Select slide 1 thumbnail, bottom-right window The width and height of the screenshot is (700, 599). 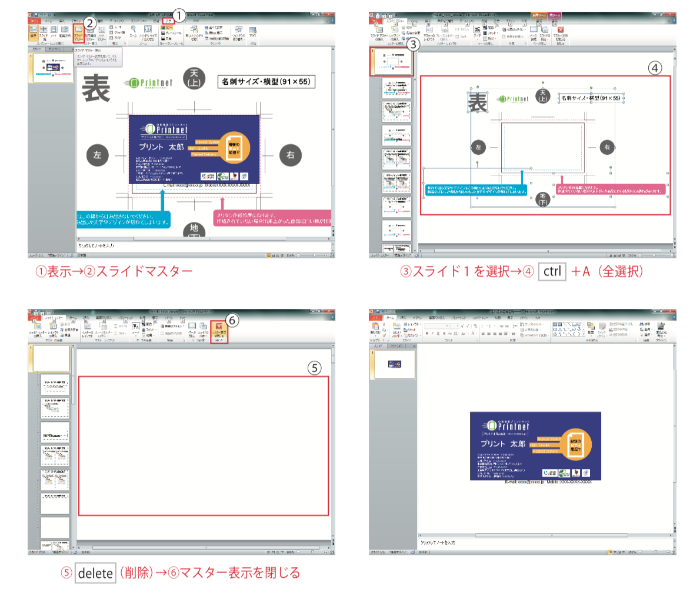click(395, 364)
